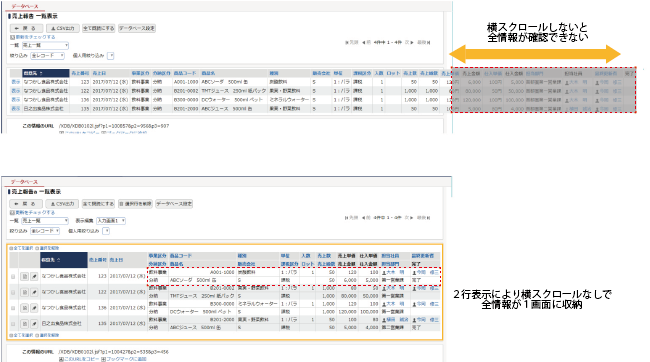This screenshot has height=362, width=650.
Task: Click 表示 link for record 122 in upper table
Action: [x=16, y=91]
